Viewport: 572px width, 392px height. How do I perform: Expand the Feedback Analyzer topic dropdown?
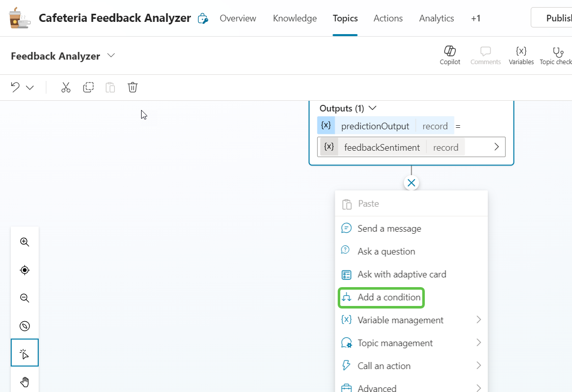pos(111,55)
